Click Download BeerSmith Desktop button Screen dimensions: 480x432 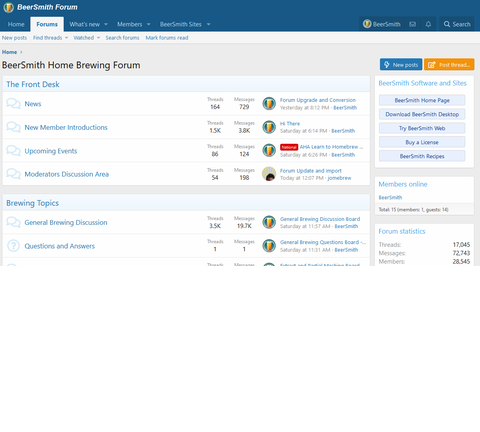click(x=422, y=114)
